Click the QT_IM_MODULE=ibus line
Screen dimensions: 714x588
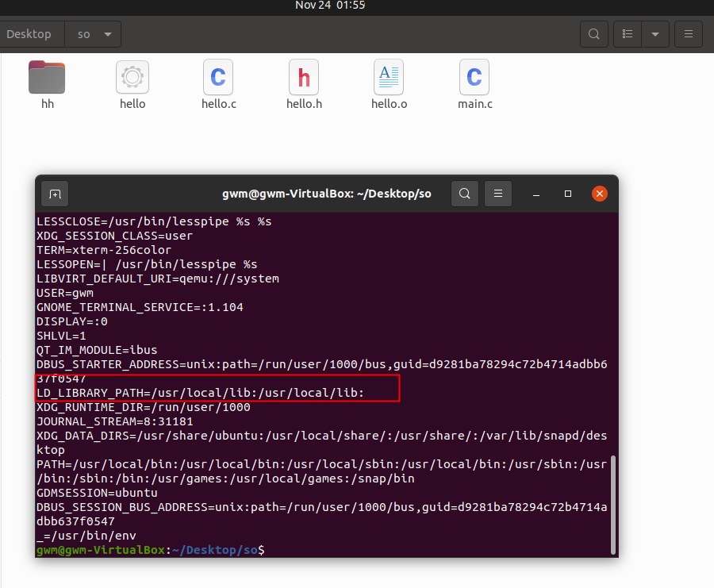tap(97, 350)
